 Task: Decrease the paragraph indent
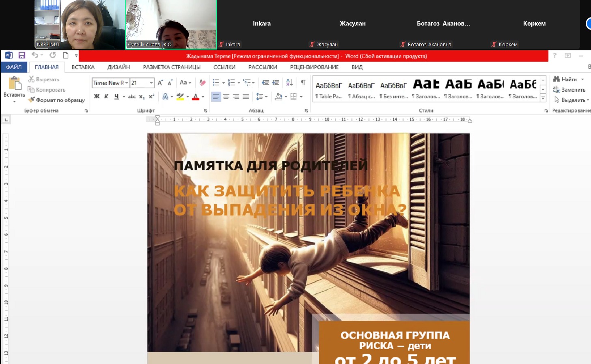[265, 83]
